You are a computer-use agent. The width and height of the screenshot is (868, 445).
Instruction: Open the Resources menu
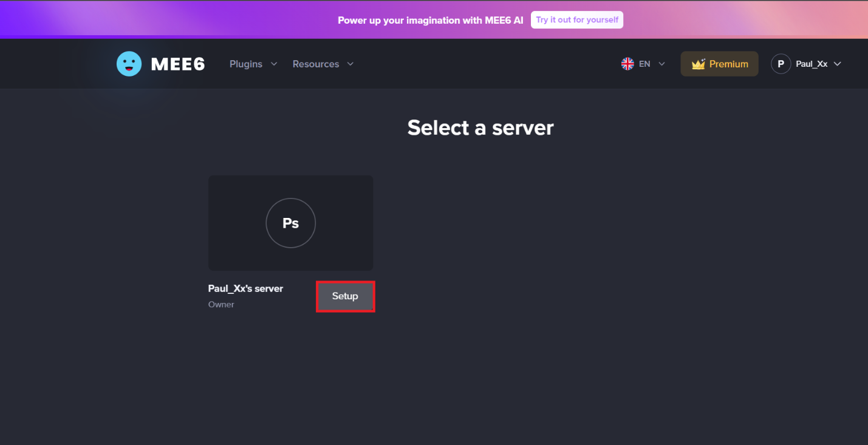pyautogui.click(x=316, y=64)
